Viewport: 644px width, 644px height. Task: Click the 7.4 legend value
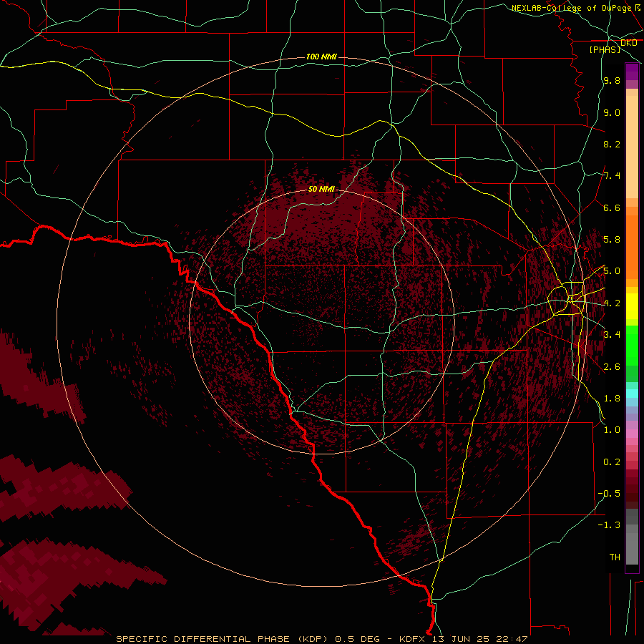(612, 176)
